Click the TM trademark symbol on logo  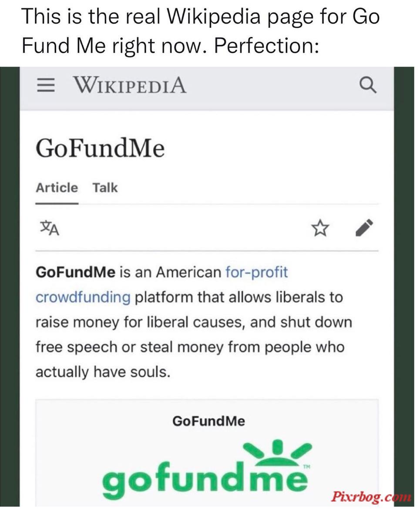point(306,467)
